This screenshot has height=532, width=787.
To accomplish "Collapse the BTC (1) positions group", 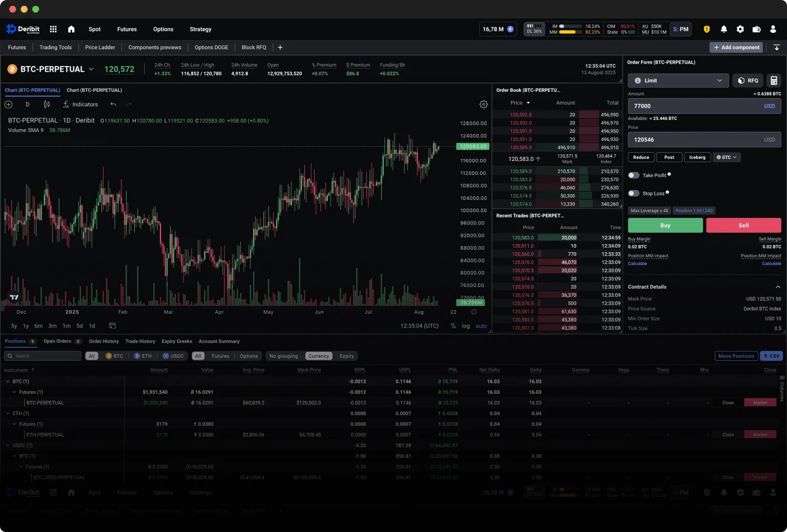I will [8, 381].
